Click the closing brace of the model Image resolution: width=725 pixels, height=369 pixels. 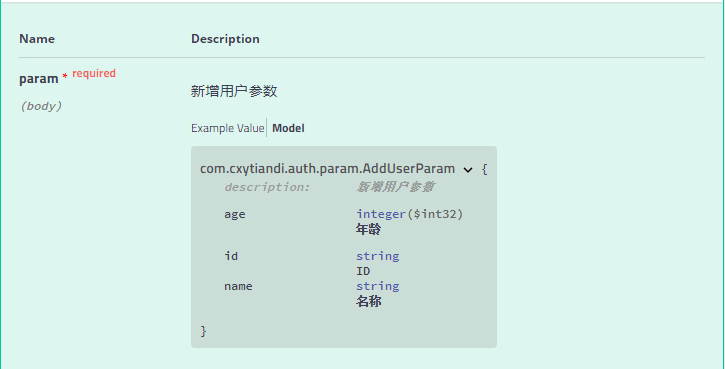[203, 331]
